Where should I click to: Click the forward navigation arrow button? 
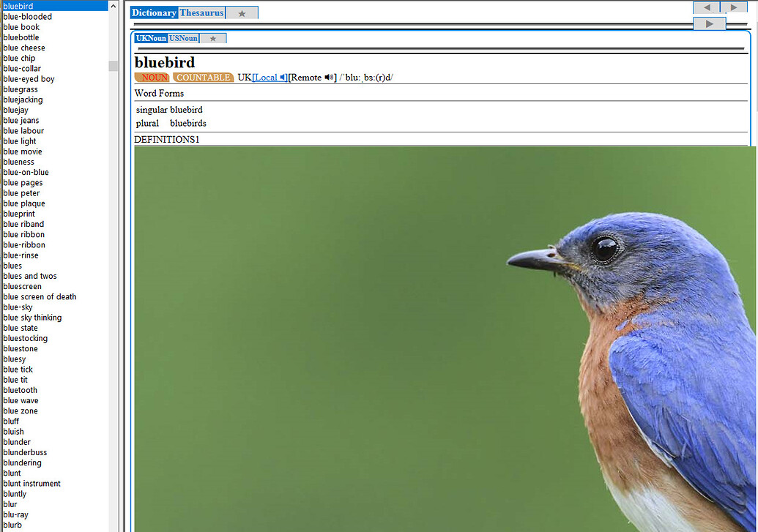tap(734, 7)
